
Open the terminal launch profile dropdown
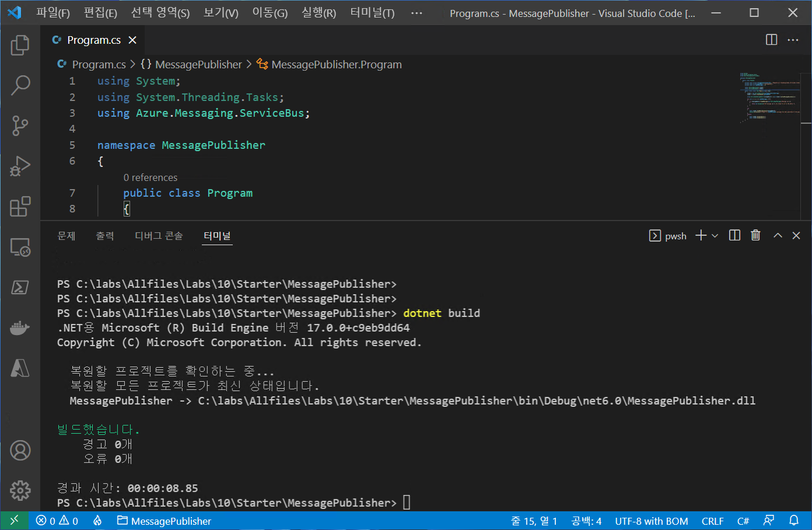click(x=715, y=236)
